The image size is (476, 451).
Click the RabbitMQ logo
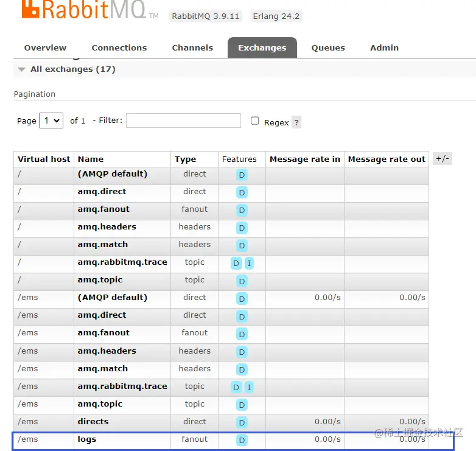click(89, 9)
